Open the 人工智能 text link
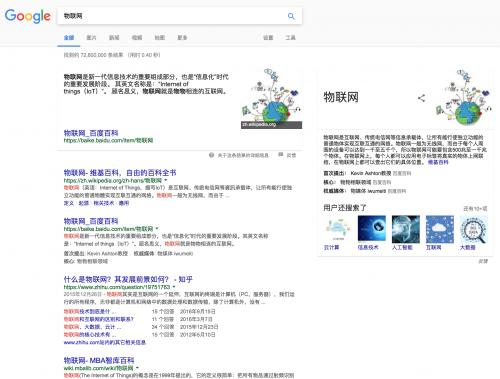 (x=402, y=247)
